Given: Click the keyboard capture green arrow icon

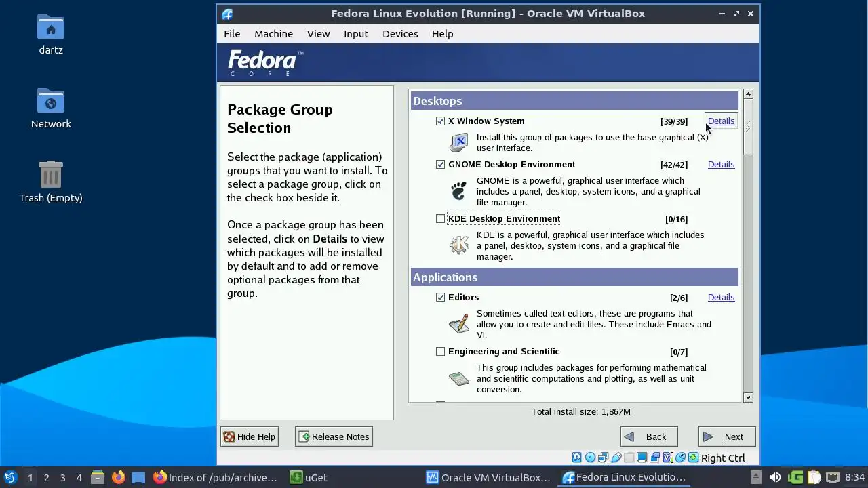Looking at the screenshot, I should click(693, 457).
